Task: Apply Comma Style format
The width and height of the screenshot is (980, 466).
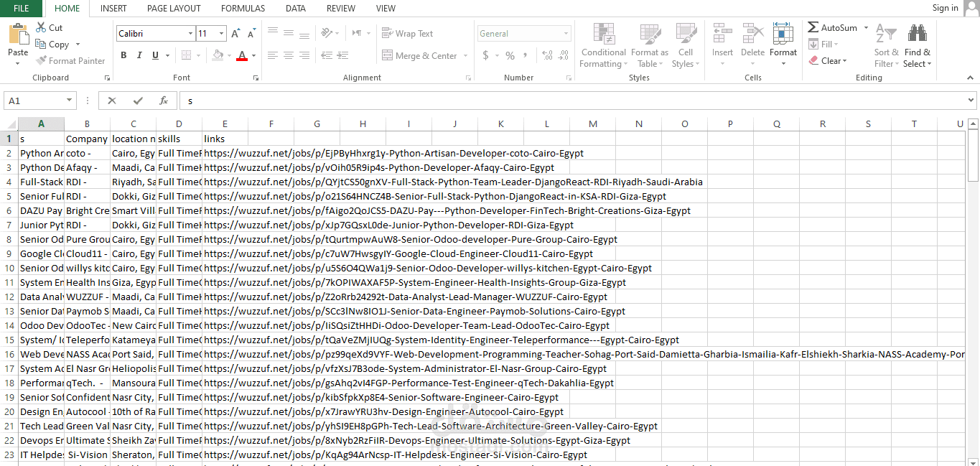Action: click(x=526, y=55)
